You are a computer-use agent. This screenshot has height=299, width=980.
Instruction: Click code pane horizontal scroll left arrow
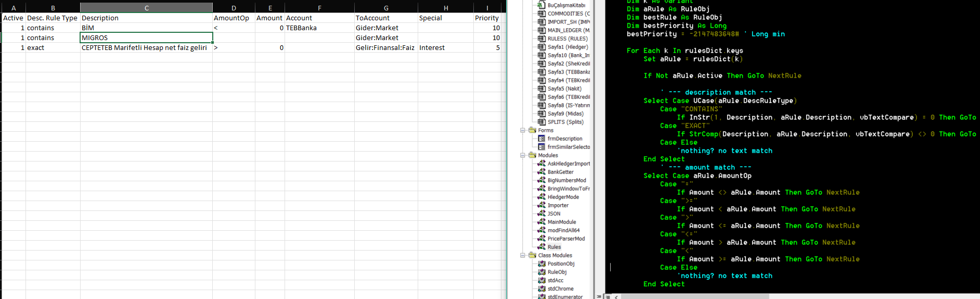coord(616,296)
